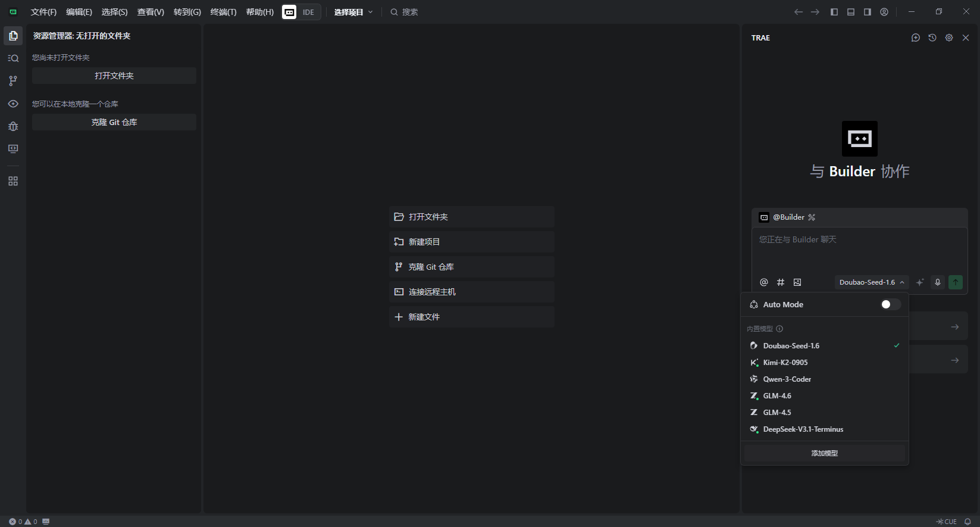This screenshot has height=527, width=980.
Task: Select the Kimi-K2-0905 model
Action: [825, 363]
